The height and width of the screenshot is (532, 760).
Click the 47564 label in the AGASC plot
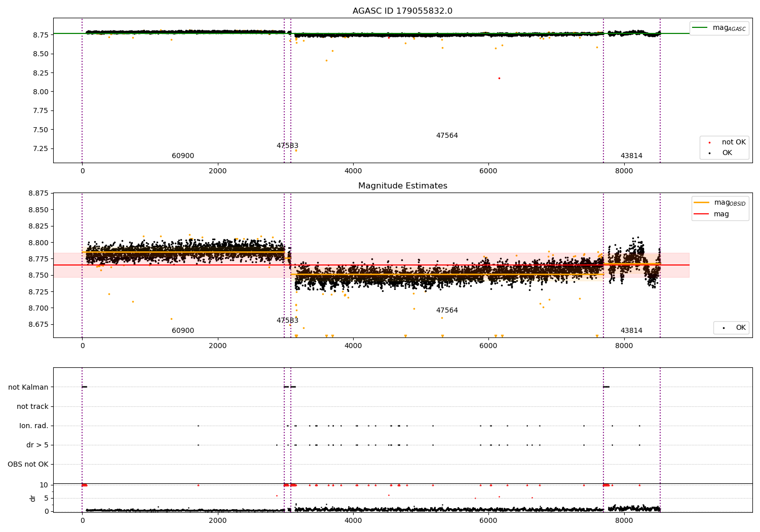pos(447,136)
